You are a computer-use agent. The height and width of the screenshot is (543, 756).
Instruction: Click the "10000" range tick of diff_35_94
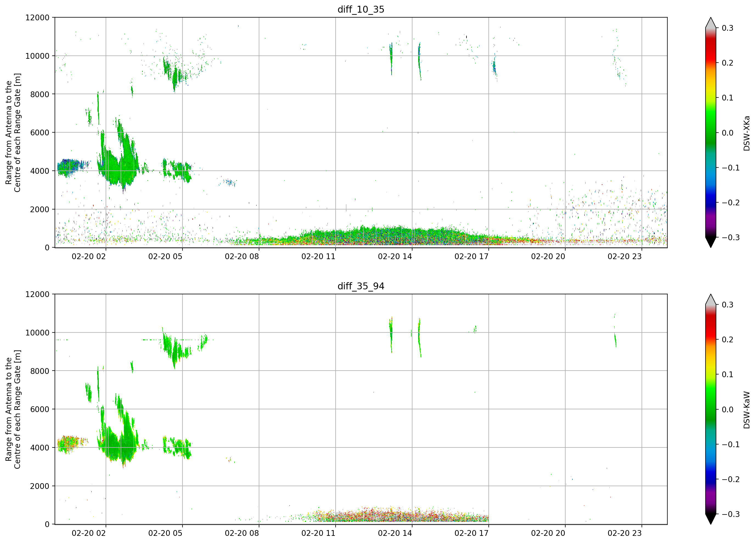(37, 333)
